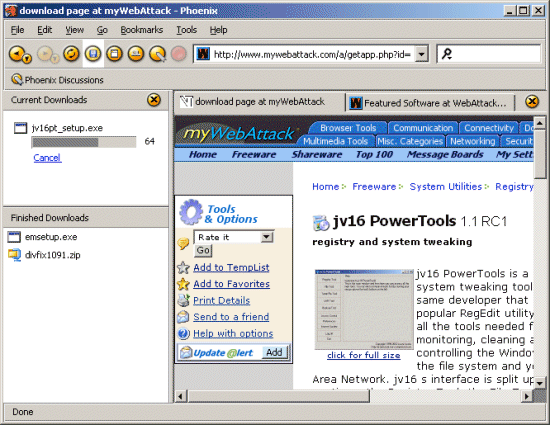This screenshot has height=425, width=550.
Task: Cancel the jv16pt_setup.exe download
Action: (x=47, y=158)
